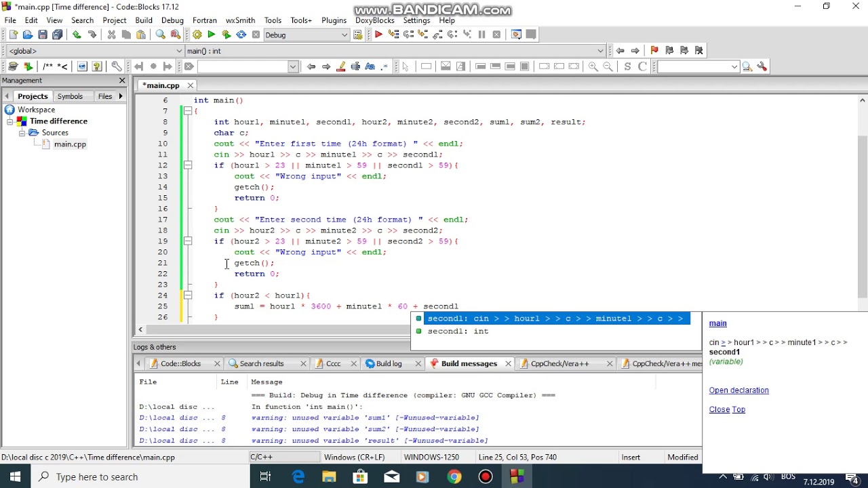This screenshot has height=488, width=868.
Task: Expand the incremental search text dropdown
Action: tap(293, 66)
